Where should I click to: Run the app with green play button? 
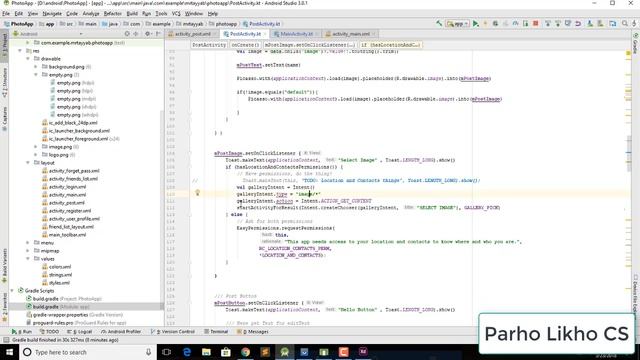[476, 24]
